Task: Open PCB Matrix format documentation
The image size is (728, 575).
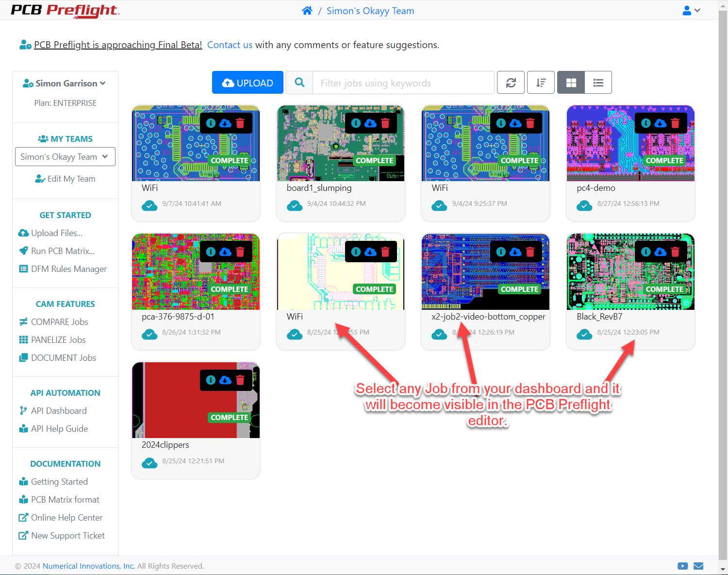Action: (x=59, y=500)
